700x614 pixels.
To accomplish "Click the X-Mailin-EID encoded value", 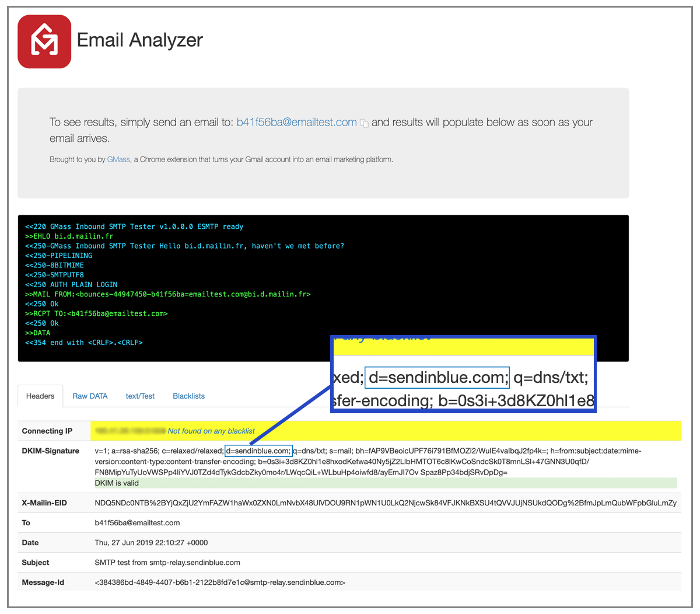I will (x=386, y=503).
